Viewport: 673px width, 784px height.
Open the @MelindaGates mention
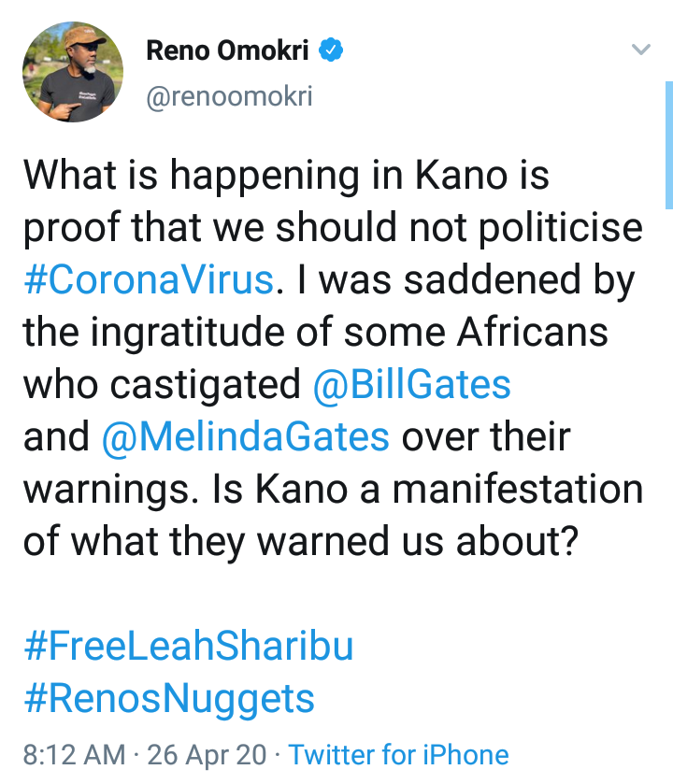click(245, 437)
